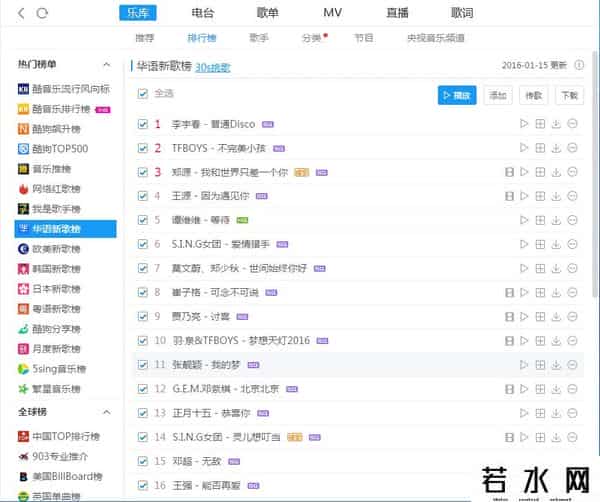Uncheck song 3 checkbox
The width and height of the screenshot is (600, 502).
pos(143,172)
